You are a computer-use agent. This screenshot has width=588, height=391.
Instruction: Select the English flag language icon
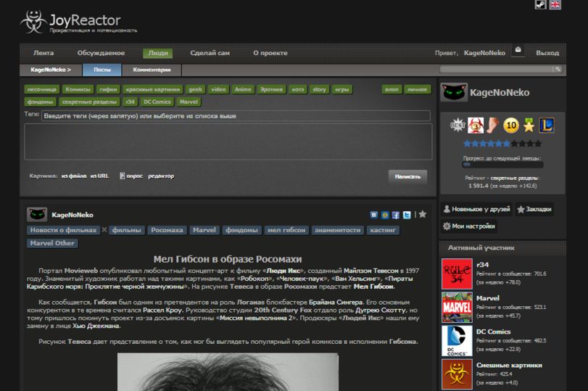[555, 4]
